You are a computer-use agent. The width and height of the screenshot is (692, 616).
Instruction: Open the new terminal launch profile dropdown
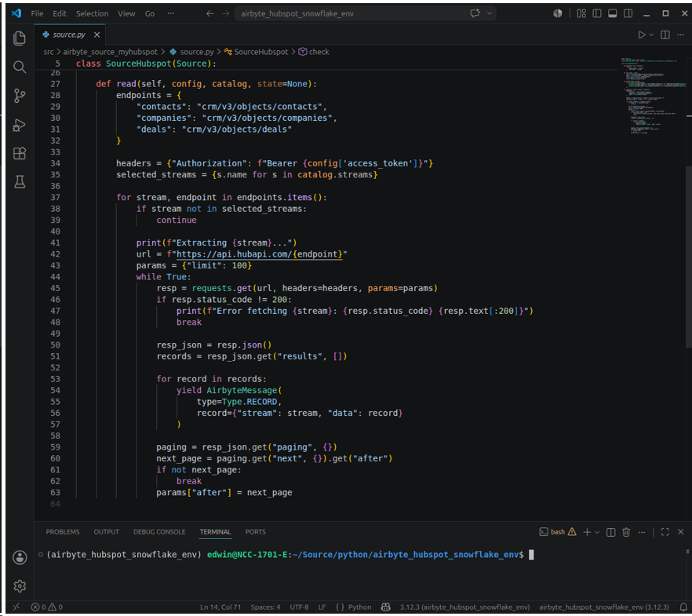click(x=597, y=532)
